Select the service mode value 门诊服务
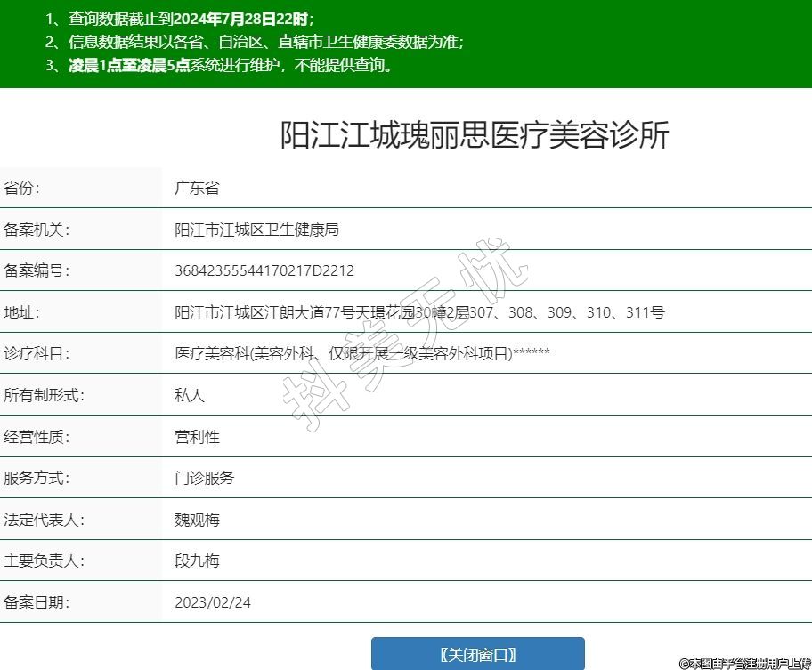 (204, 478)
